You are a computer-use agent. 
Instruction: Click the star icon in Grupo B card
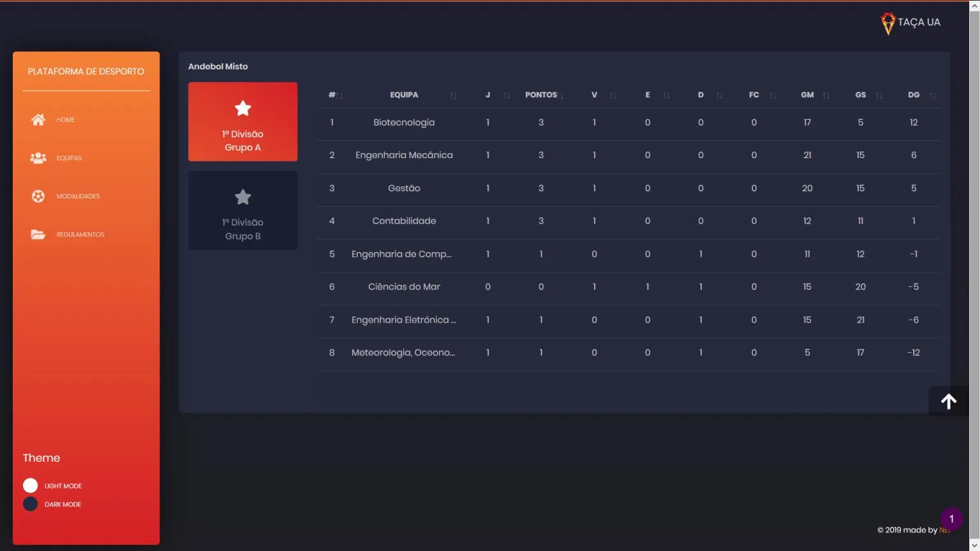(242, 197)
